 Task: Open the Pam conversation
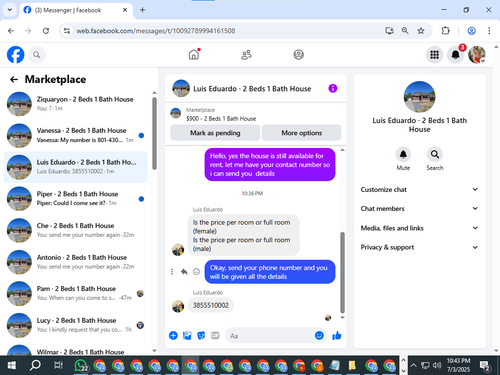(x=75, y=293)
